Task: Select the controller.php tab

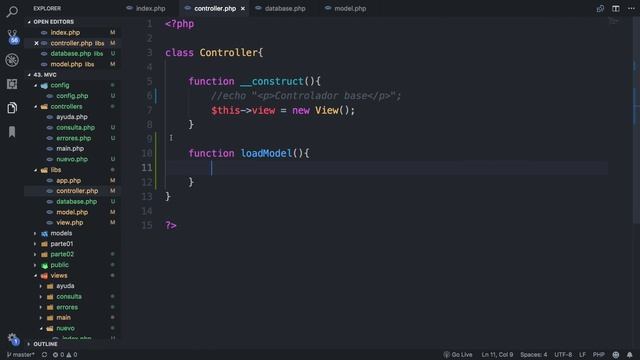Action: point(215,9)
